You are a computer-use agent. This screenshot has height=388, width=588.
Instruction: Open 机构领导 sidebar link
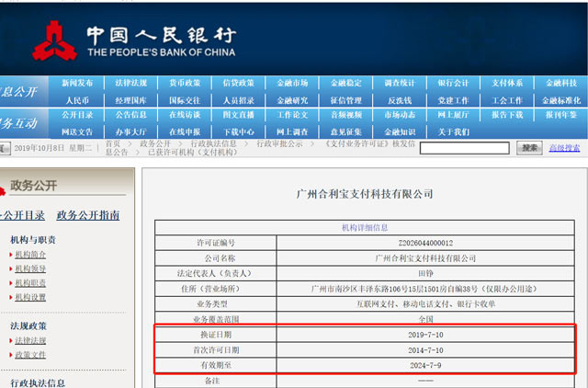[x=30, y=268]
